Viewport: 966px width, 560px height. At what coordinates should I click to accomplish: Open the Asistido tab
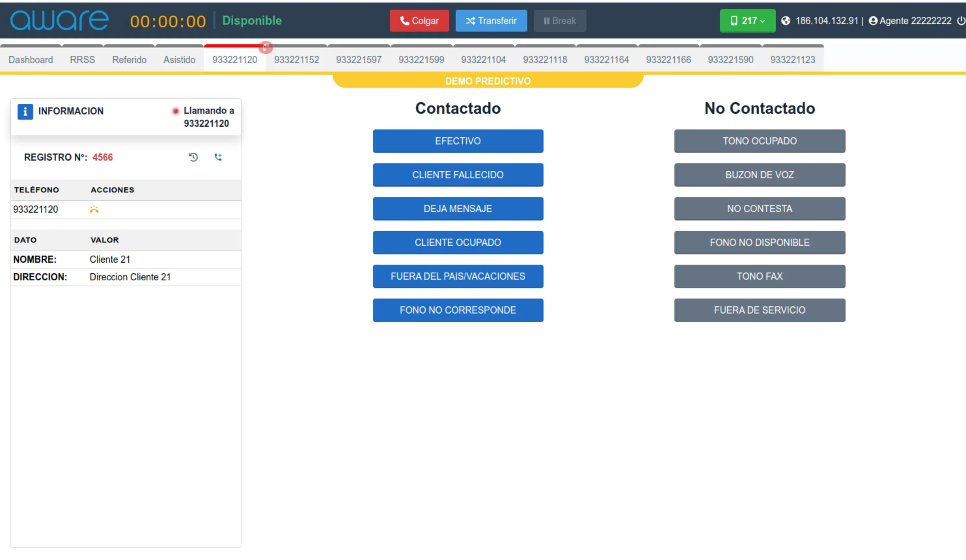(x=179, y=60)
